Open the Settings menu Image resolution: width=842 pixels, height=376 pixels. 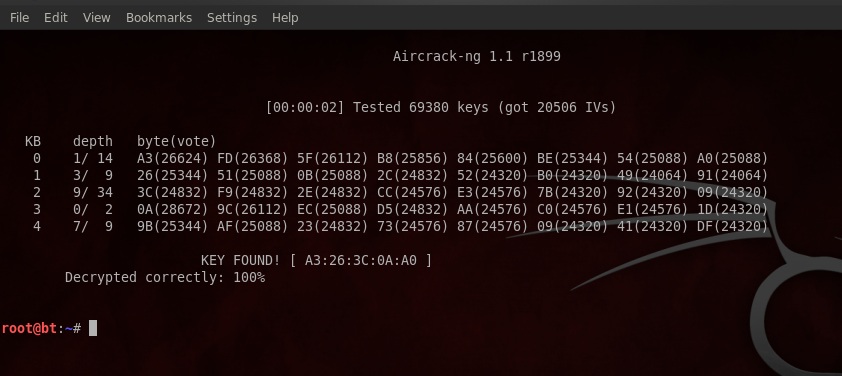coord(232,18)
